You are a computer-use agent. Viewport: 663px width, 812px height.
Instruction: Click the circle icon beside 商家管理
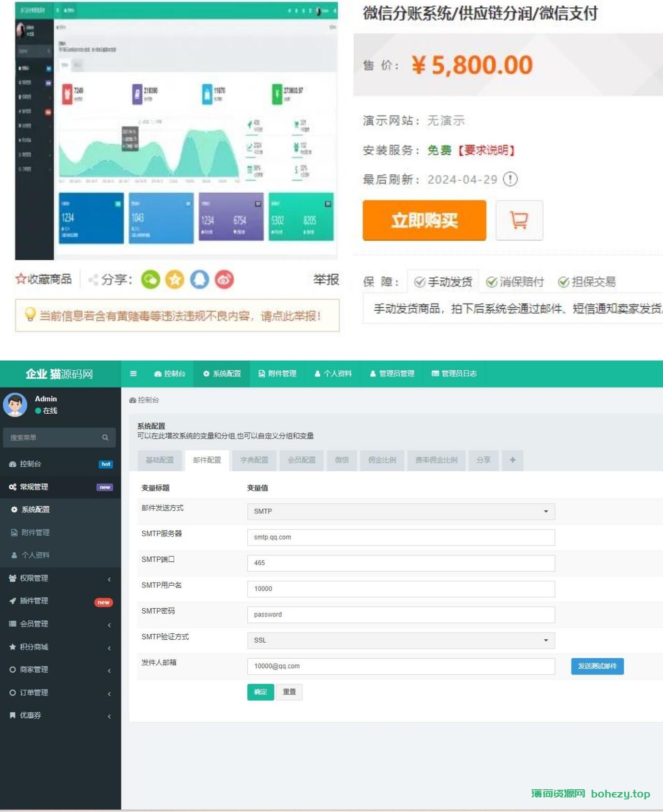tap(13, 669)
